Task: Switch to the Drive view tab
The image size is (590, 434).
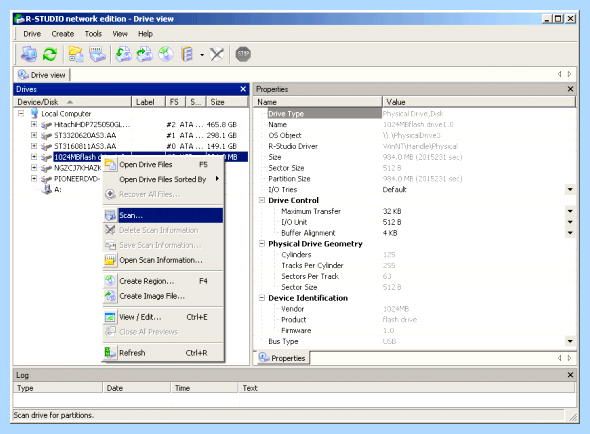Action: click(x=42, y=75)
